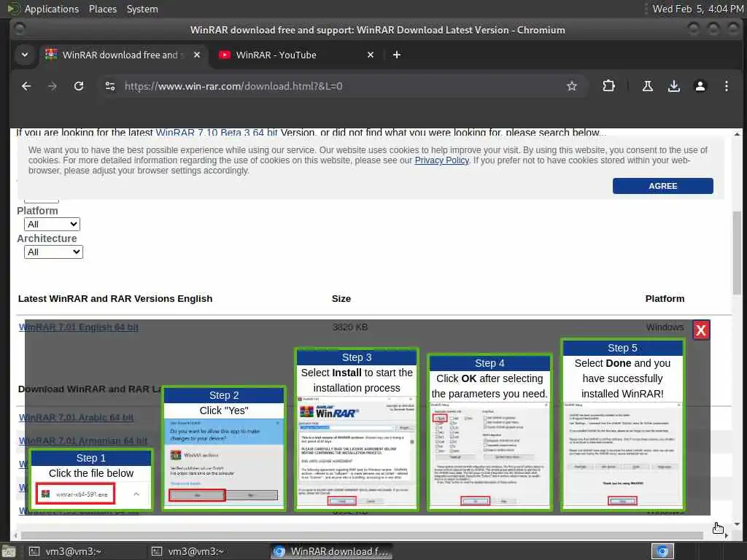Download WinRAR 7.01 English 64 bit
Image resolution: width=747 pixels, height=560 pixels.
tap(79, 327)
